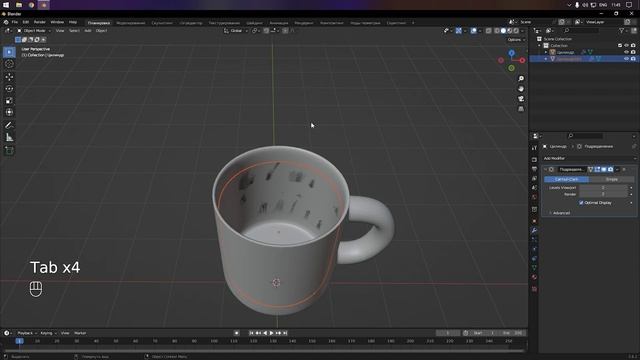Play timeline animation forward
The height and width of the screenshot is (360, 640).
coord(271,333)
